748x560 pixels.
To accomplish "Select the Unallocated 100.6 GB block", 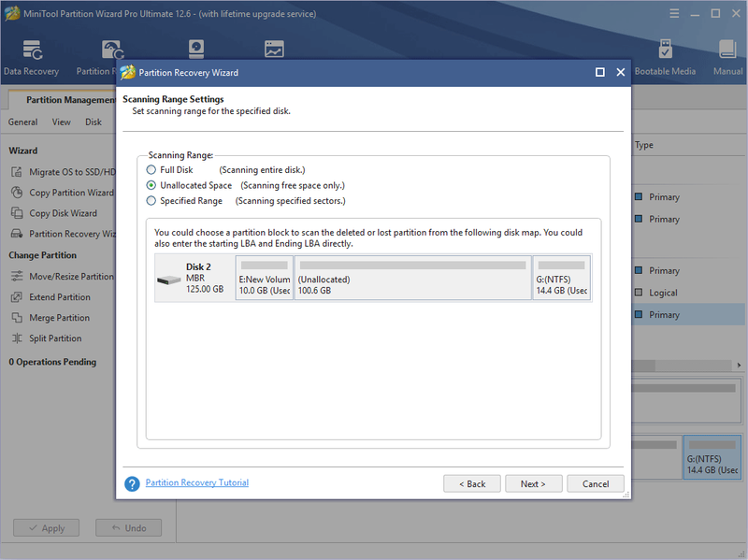I will point(413,278).
